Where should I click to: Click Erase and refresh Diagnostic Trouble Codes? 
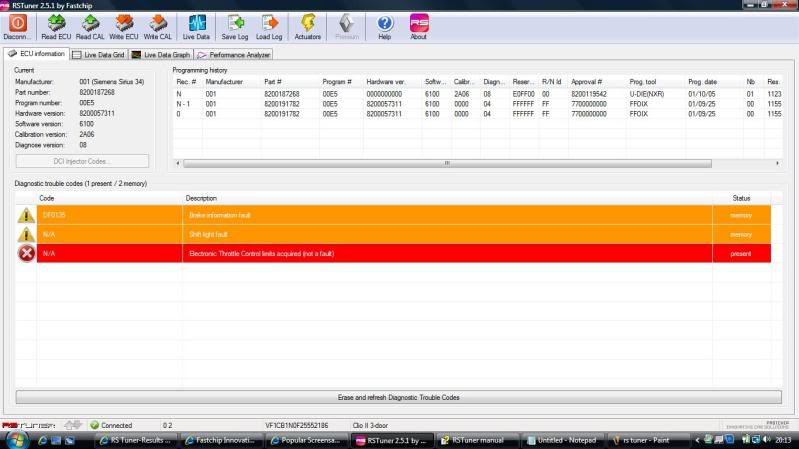[x=398, y=397]
